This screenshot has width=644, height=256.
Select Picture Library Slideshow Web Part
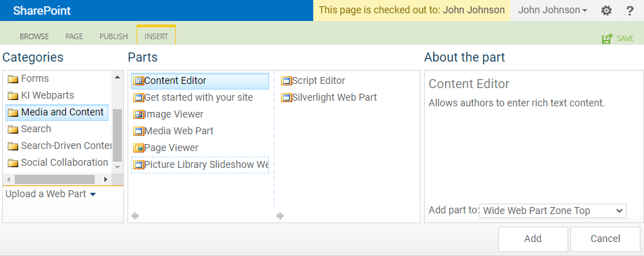click(x=200, y=165)
